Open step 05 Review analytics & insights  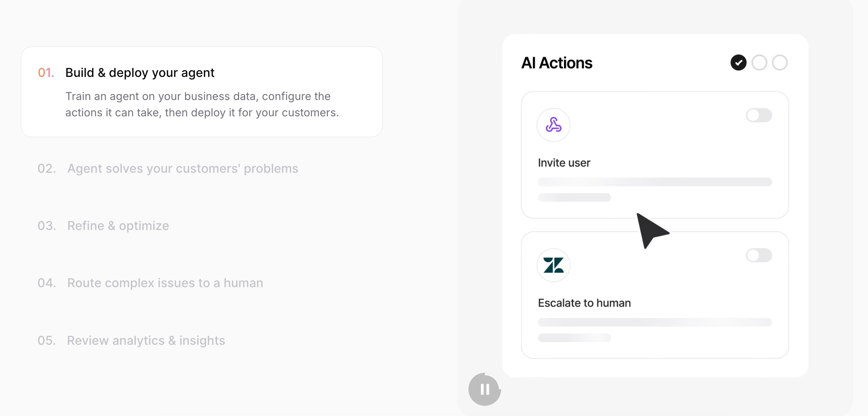[x=131, y=341]
